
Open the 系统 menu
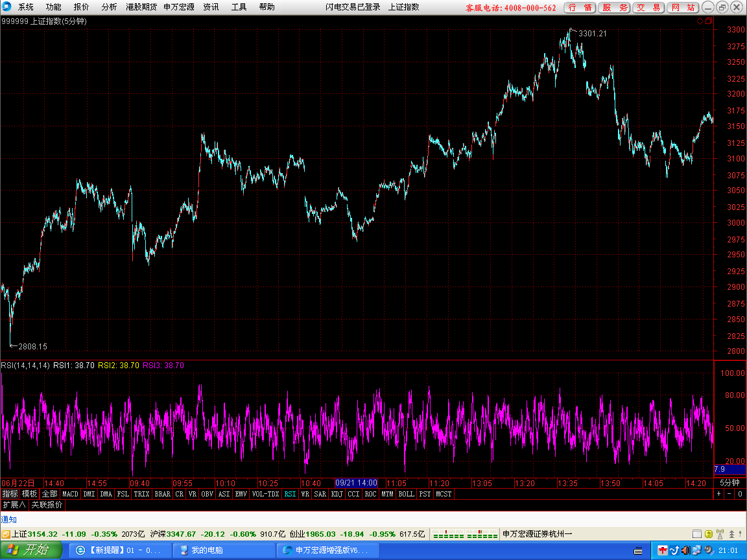point(25,7)
